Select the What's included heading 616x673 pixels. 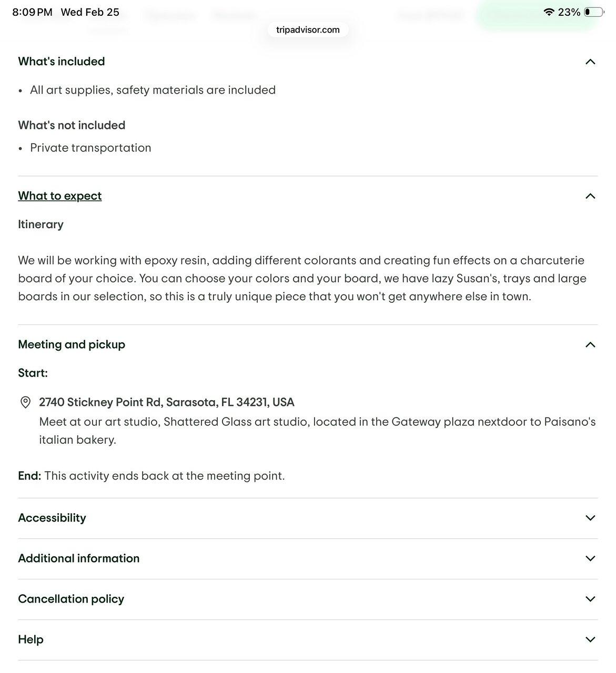62,62
